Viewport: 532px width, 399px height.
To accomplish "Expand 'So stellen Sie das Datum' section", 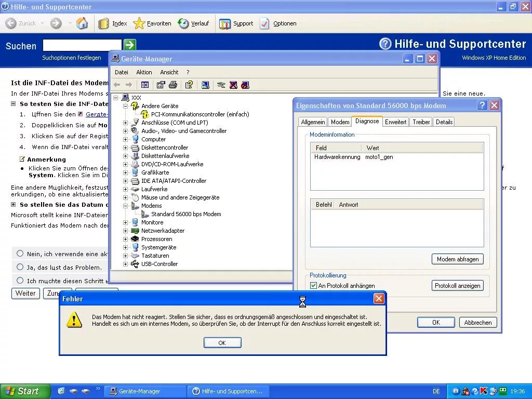I will (13, 205).
